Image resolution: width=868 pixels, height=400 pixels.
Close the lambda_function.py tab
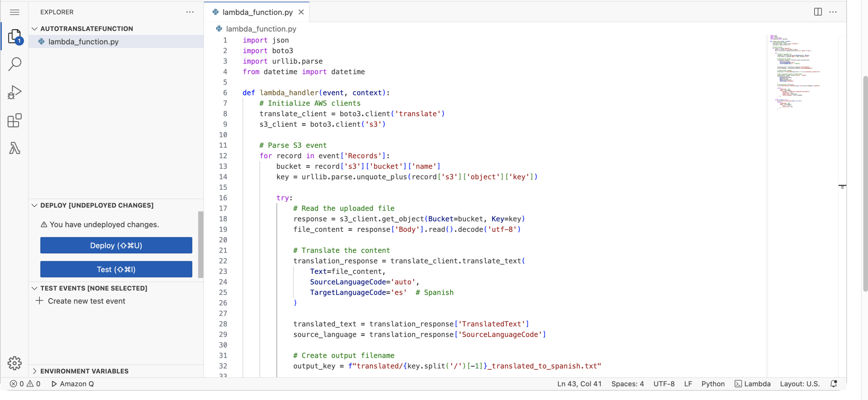pos(301,12)
